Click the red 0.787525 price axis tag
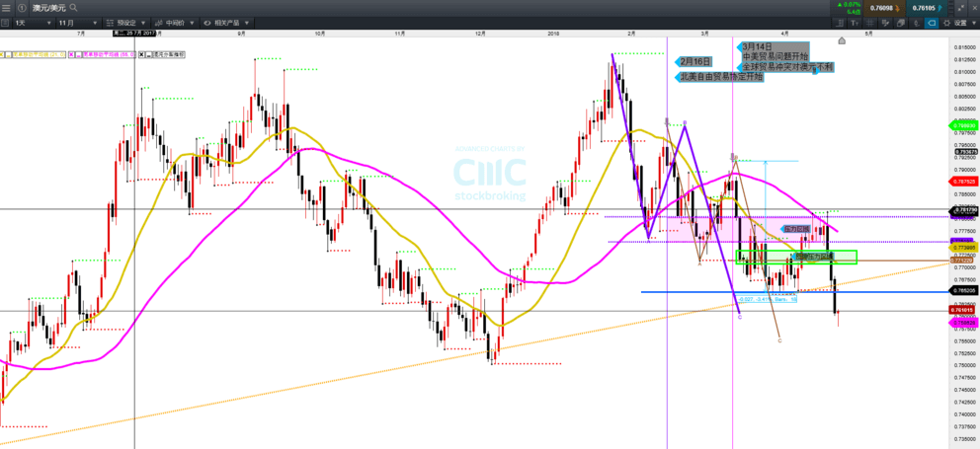The image size is (980, 449). click(x=963, y=182)
